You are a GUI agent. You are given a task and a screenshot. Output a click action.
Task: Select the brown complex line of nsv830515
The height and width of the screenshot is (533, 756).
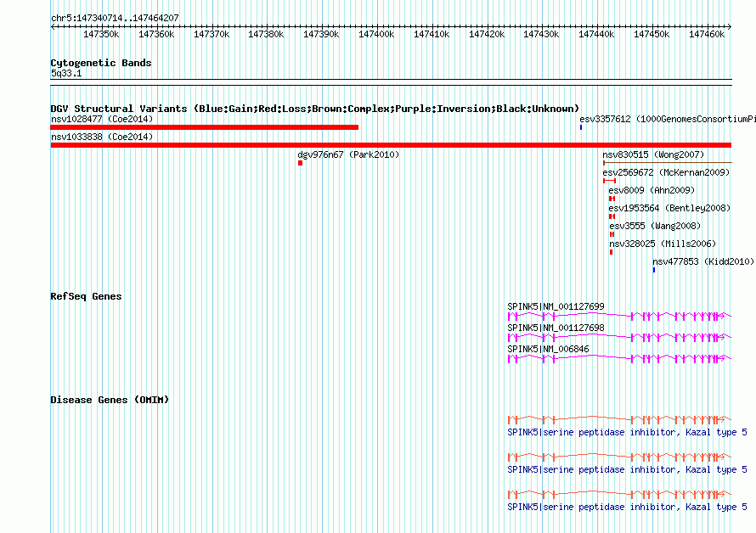[x=668, y=163]
